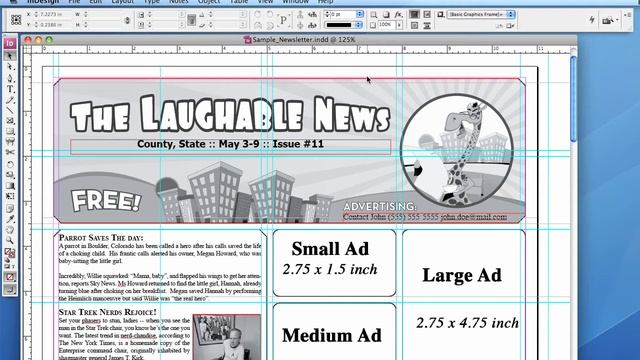Viewport: 640px width, 360px height.
Task: Step the Y position value arrows
Action: (x=36, y=25)
